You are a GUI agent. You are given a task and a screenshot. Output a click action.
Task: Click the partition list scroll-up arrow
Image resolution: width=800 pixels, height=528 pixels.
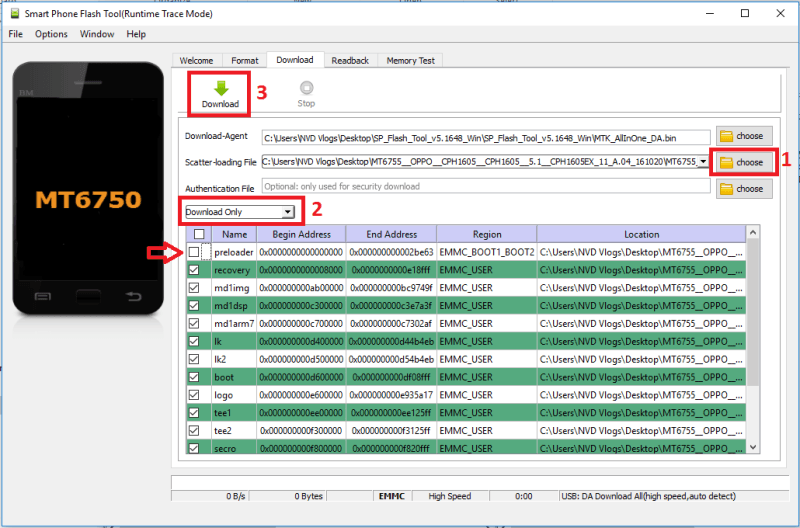click(x=753, y=233)
